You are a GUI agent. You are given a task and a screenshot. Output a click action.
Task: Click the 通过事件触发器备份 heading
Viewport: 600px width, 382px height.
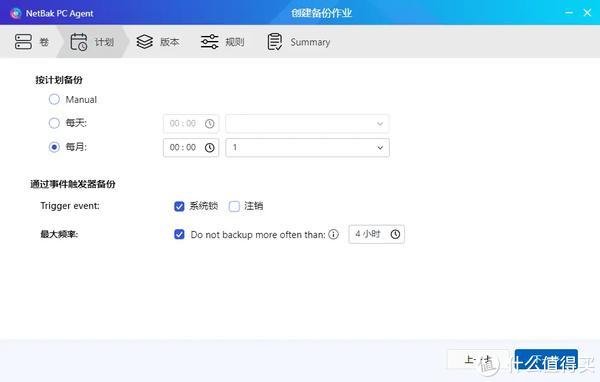(73, 184)
